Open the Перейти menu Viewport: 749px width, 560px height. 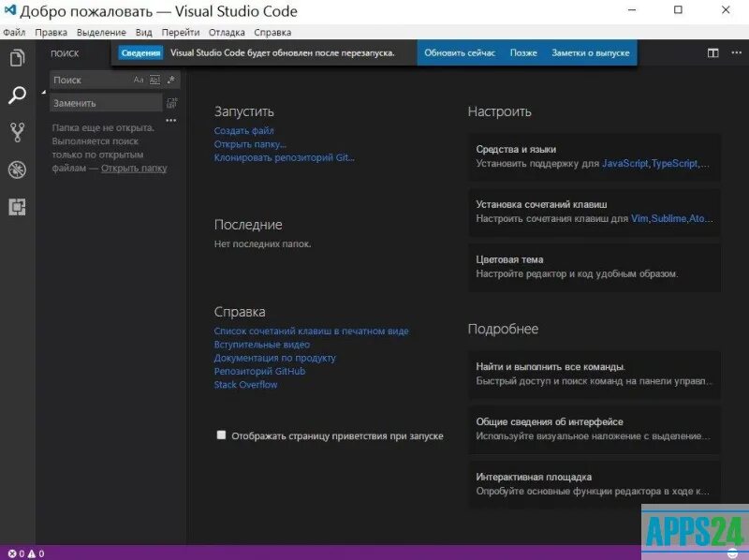[x=181, y=33]
